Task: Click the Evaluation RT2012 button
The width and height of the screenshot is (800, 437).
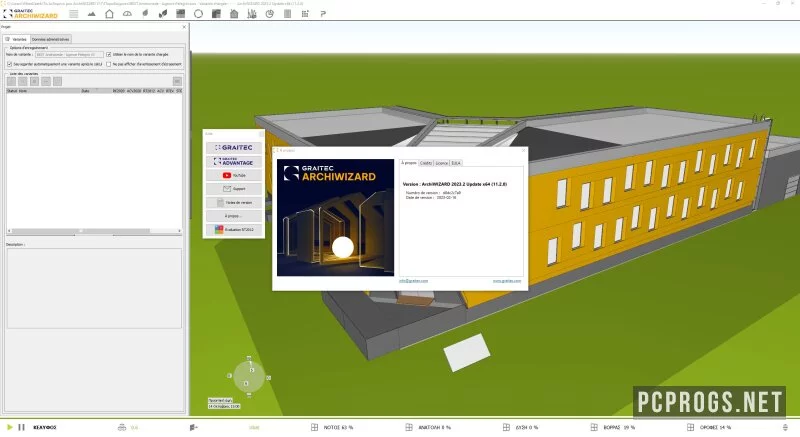Action: pyautogui.click(x=234, y=229)
